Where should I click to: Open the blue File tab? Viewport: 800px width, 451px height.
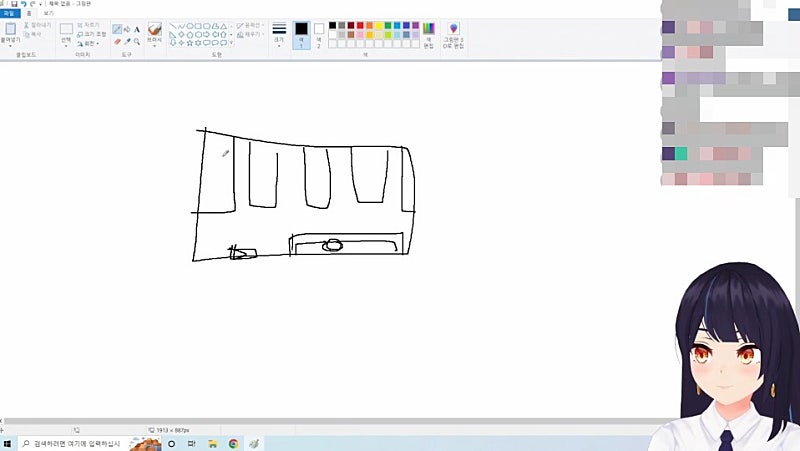point(9,13)
